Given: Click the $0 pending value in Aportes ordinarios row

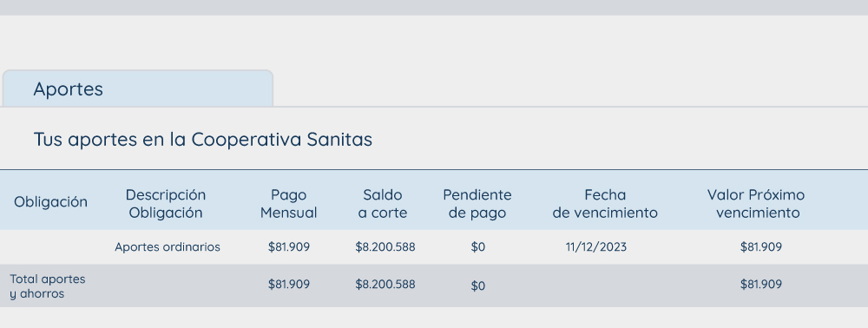Looking at the screenshot, I should pyautogui.click(x=478, y=247).
